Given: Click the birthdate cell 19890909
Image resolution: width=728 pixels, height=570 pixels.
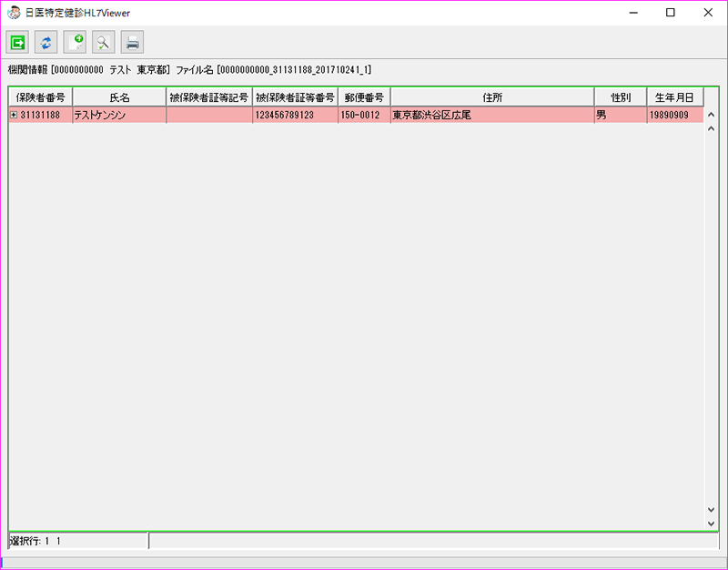Looking at the screenshot, I should click(x=675, y=116).
